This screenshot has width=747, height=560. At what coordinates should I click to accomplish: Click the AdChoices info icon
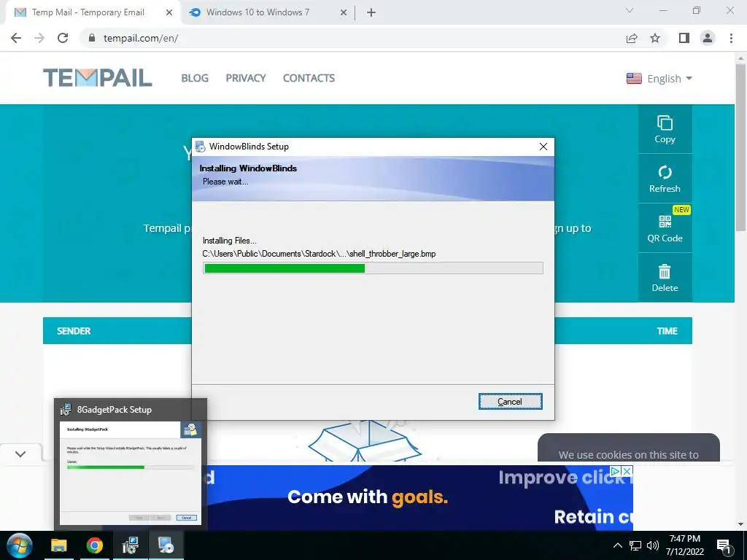tap(616, 471)
